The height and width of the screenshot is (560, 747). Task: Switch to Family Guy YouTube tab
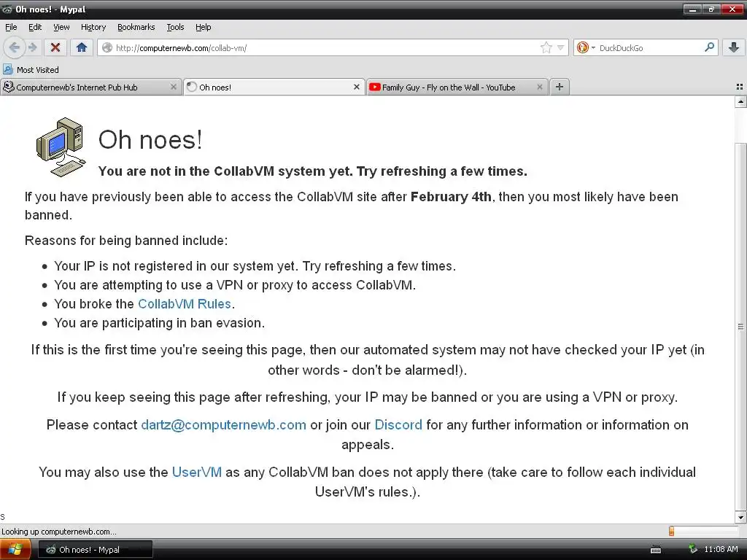tap(457, 87)
